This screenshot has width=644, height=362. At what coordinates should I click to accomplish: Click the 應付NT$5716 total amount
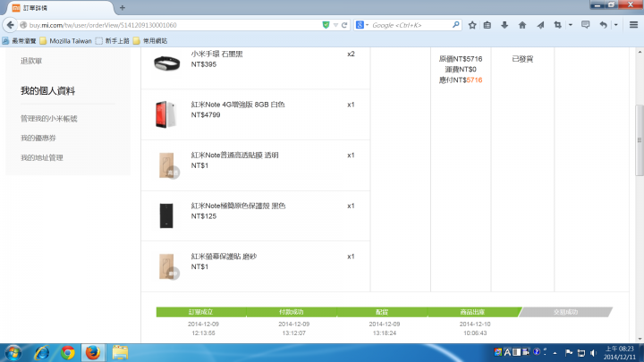click(x=461, y=80)
